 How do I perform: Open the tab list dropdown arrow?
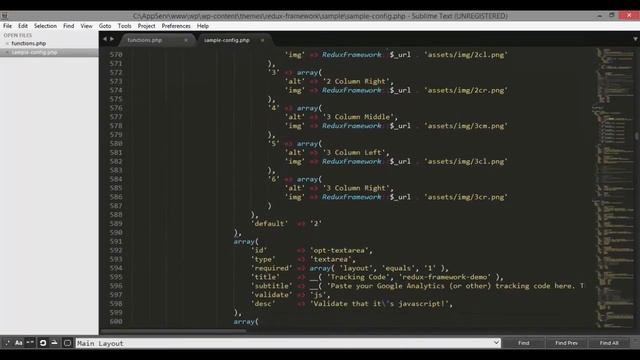(635, 39)
